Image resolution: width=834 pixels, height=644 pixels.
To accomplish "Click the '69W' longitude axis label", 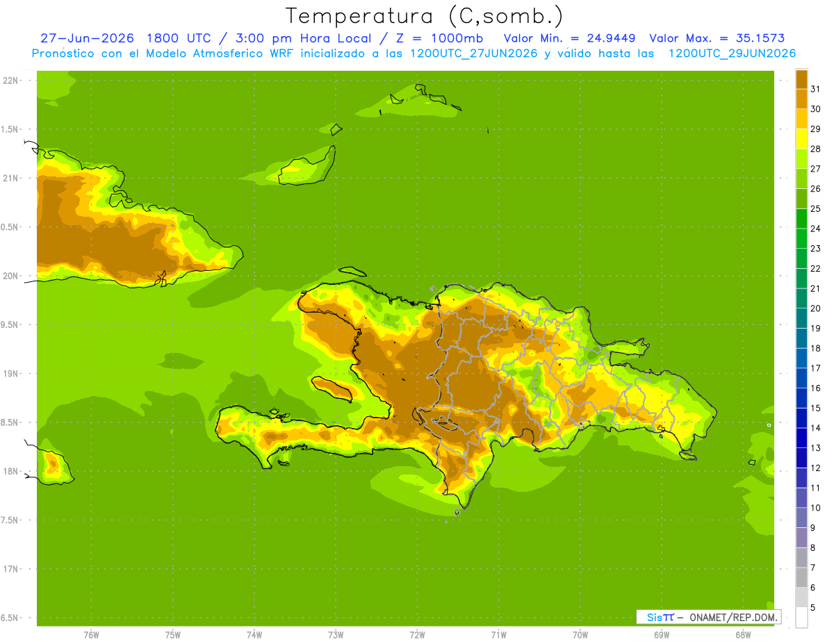I will [662, 635].
